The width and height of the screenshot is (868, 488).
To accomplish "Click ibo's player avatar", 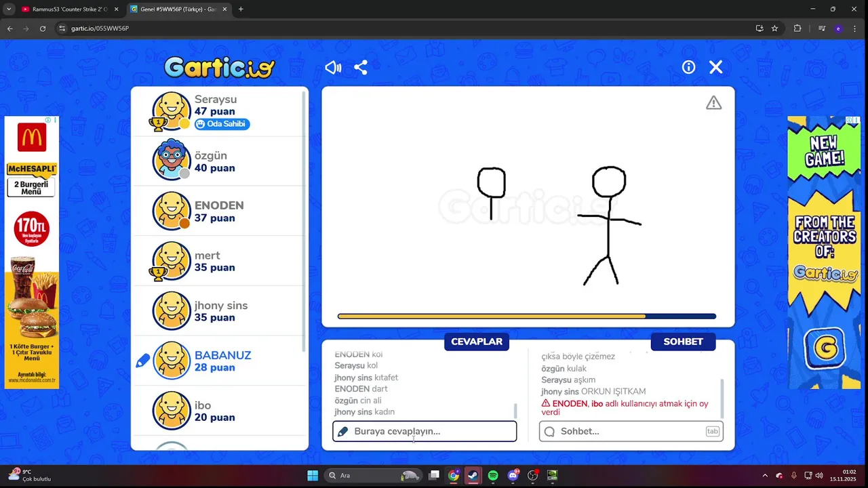I will (x=172, y=410).
